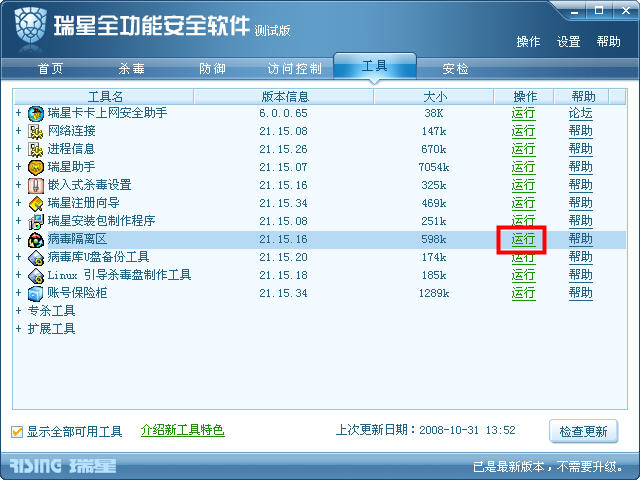Switch to the 杀毒 tab
The width and height of the screenshot is (640, 480).
click(x=131, y=69)
